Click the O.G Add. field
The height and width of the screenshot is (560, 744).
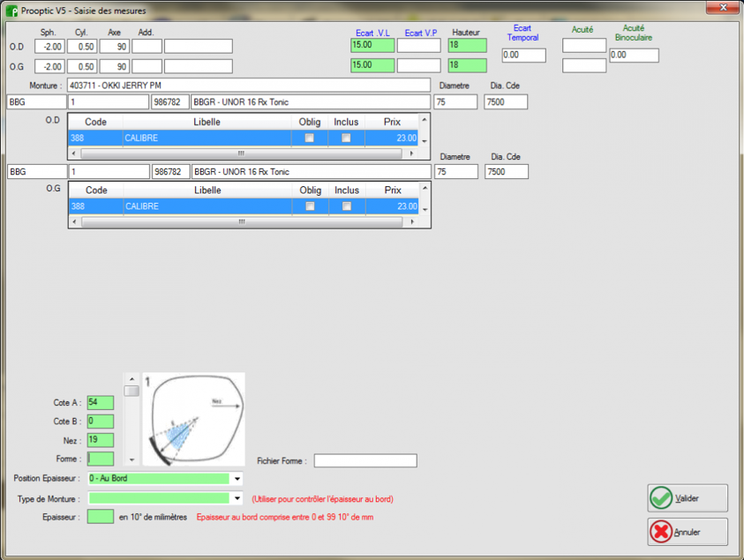tap(147, 66)
